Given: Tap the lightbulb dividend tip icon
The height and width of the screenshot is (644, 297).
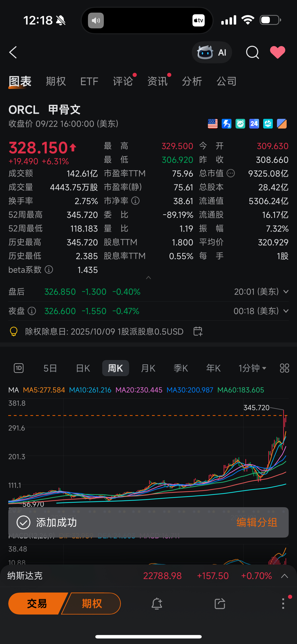Looking at the screenshot, I should 14,331.
